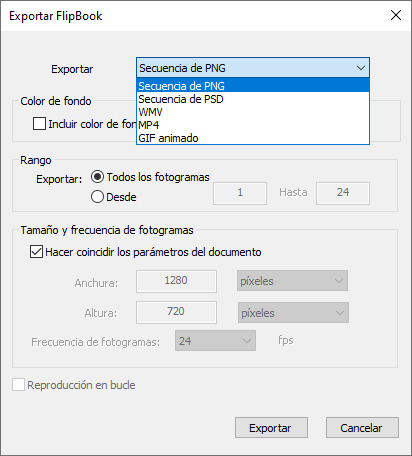412x456 pixels.
Task: Click the Hasta end frame field
Action: pos(343,193)
